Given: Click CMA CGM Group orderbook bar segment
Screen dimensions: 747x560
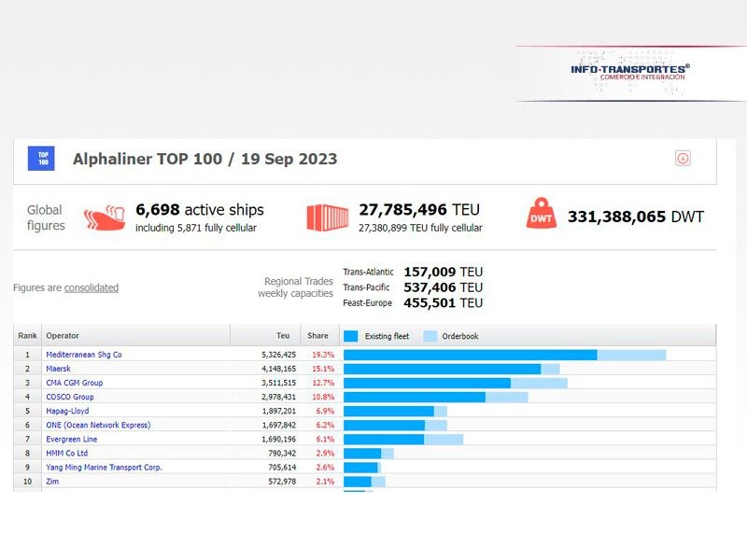Looking at the screenshot, I should 539,383.
